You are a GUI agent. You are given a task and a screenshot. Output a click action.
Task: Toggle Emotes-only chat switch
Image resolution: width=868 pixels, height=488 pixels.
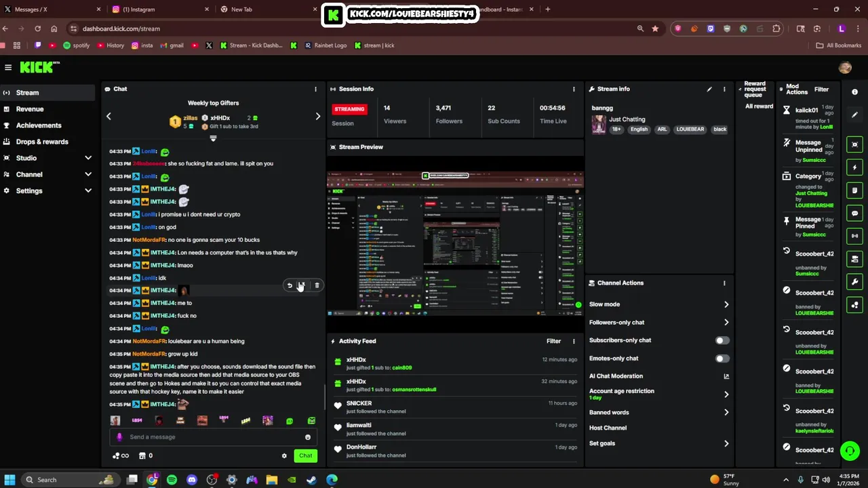(722, 359)
